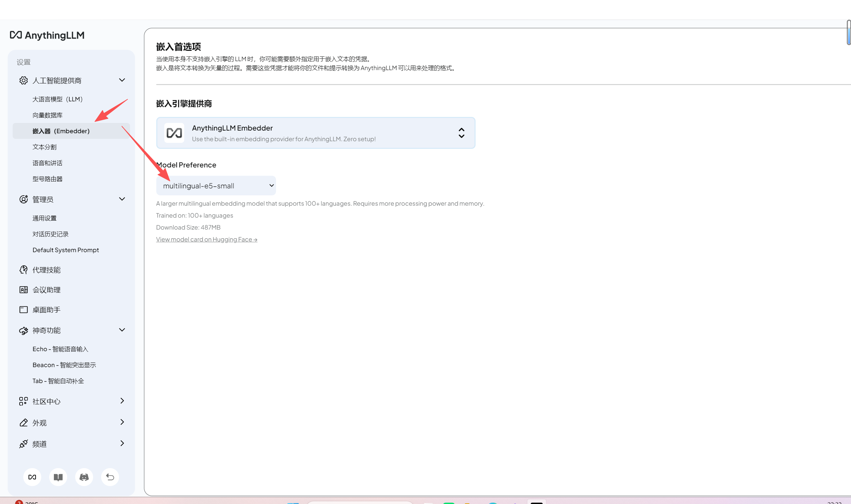This screenshot has height=504, width=851.
Task: Select 大语言模型（LLM）in the sidebar
Action: pyautogui.click(x=58, y=99)
